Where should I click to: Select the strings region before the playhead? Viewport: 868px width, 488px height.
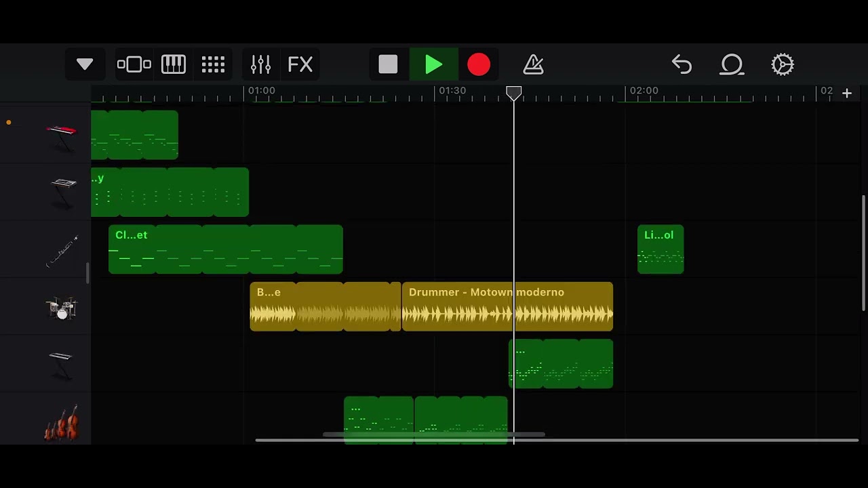pos(426,420)
